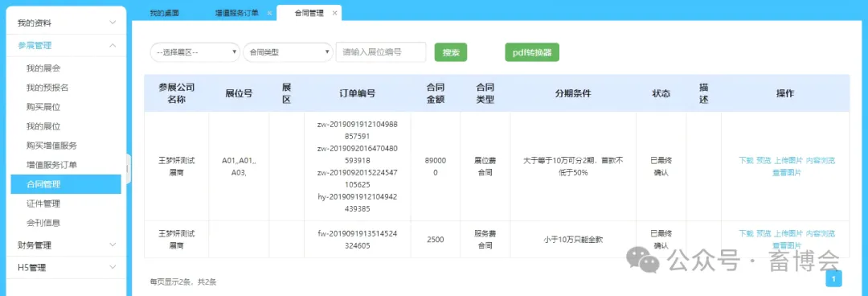
Task: Open the 合同类型 dropdown
Action: (287, 52)
